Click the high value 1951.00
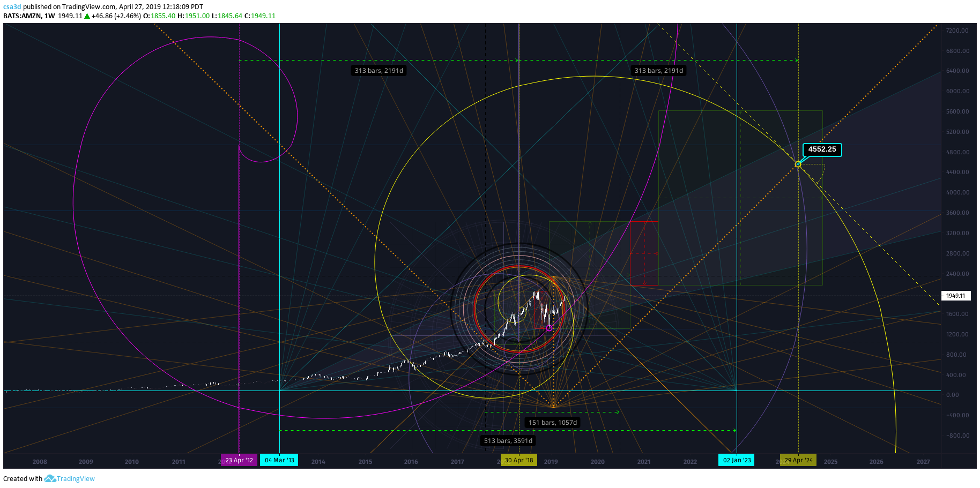Screen dimensions: 980x488 [197, 16]
